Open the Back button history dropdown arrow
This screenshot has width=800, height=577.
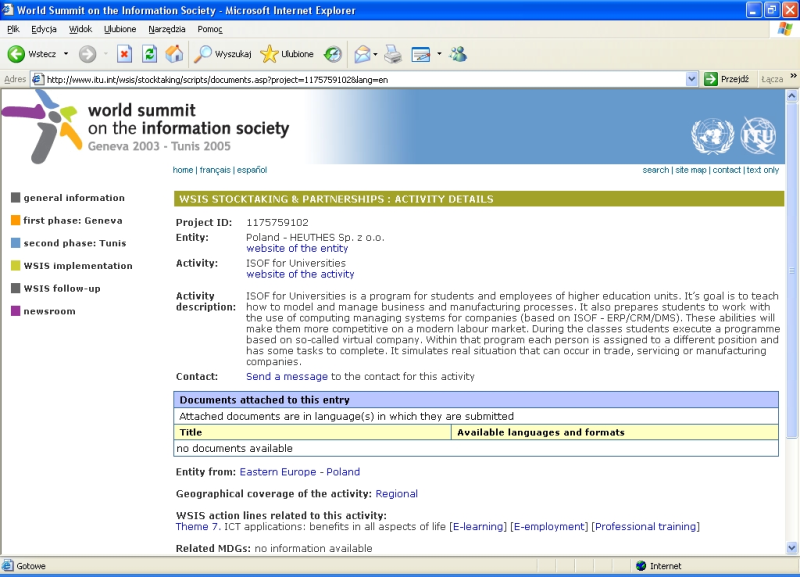(x=66, y=54)
